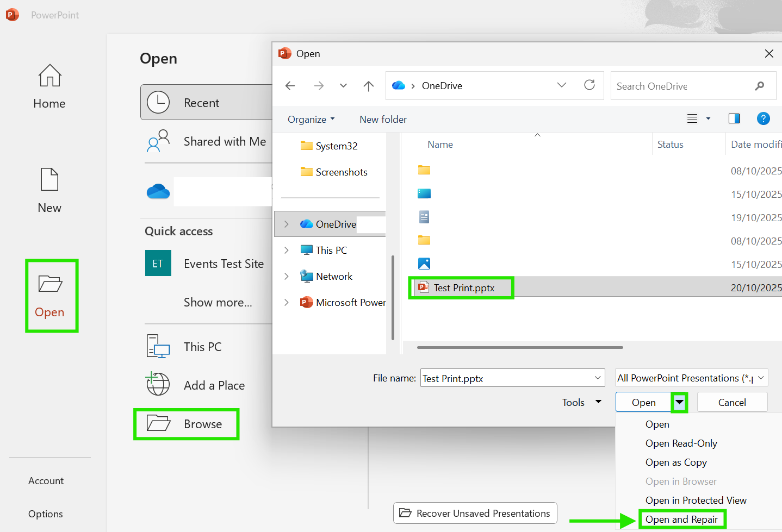Open the Recent presentations list
This screenshot has width=782, height=532.
207,102
